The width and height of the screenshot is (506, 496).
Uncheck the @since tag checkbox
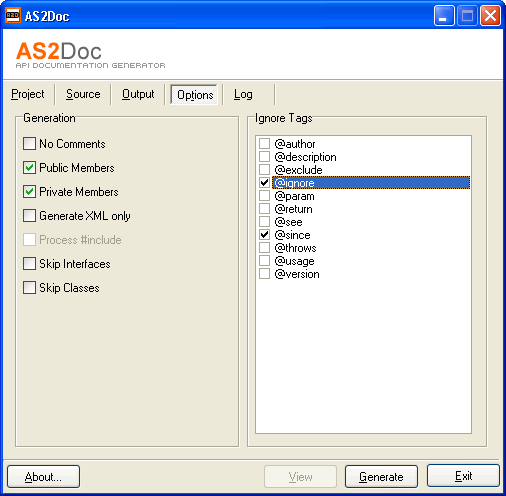pyautogui.click(x=264, y=235)
